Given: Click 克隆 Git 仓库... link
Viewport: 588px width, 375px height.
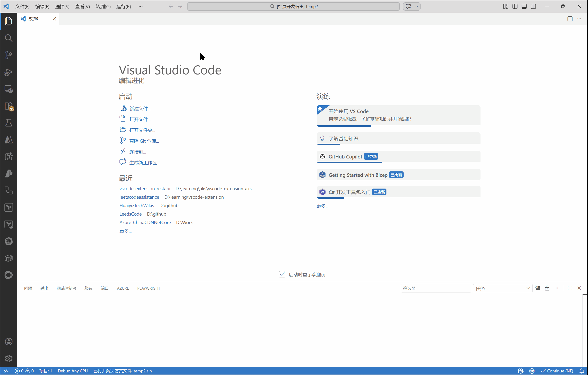Looking at the screenshot, I should [x=144, y=141].
